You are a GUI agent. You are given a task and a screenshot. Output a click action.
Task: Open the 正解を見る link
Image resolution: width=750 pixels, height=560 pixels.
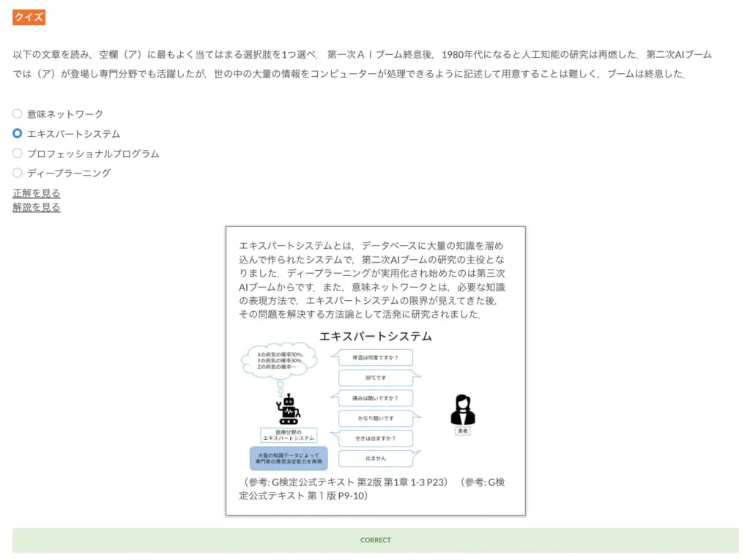pyautogui.click(x=37, y=193)
